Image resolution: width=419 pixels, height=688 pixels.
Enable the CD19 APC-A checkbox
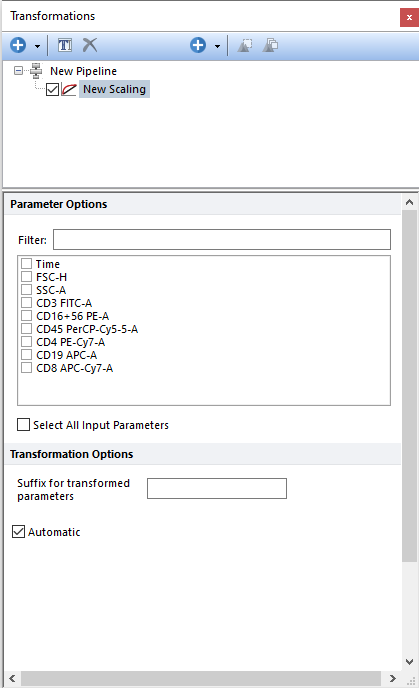[27, 355]
